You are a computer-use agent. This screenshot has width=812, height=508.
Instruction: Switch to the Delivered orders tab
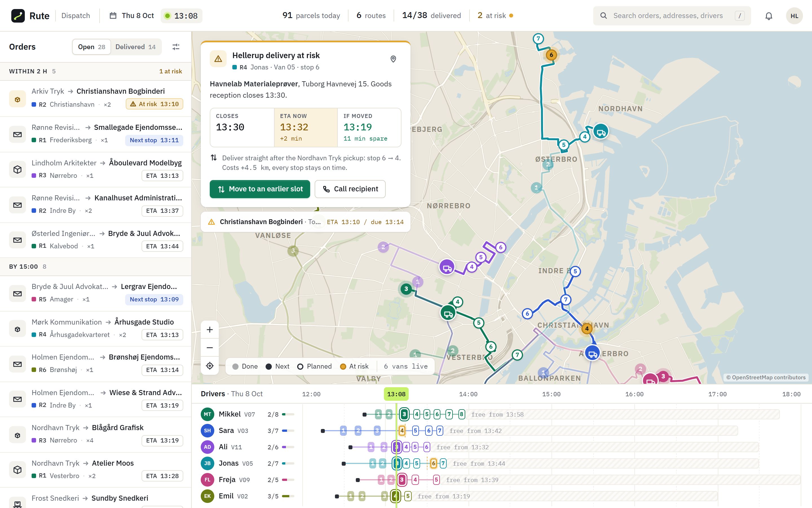click(136, 47)
